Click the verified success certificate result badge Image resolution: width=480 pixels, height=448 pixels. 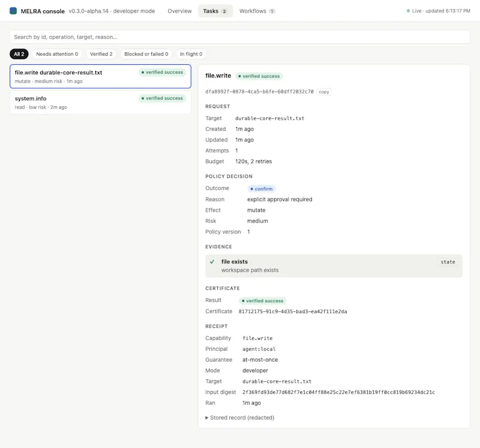click(262, 301)
